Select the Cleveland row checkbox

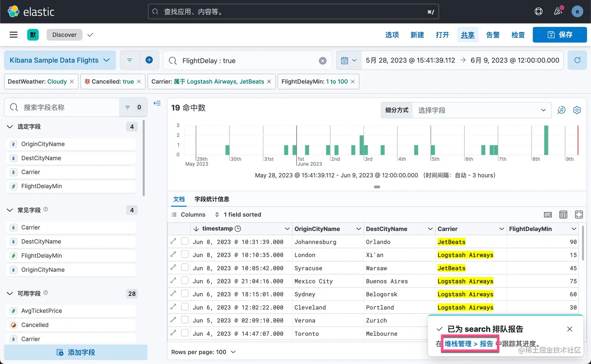(x=185, y=307)
